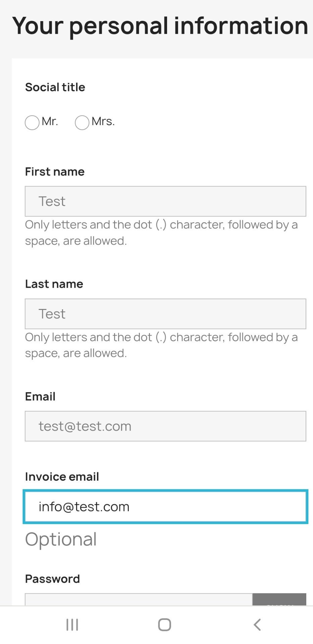Focus the Last name text box
Viewport: 313px width, 644px height.
[x=165, y=314]
